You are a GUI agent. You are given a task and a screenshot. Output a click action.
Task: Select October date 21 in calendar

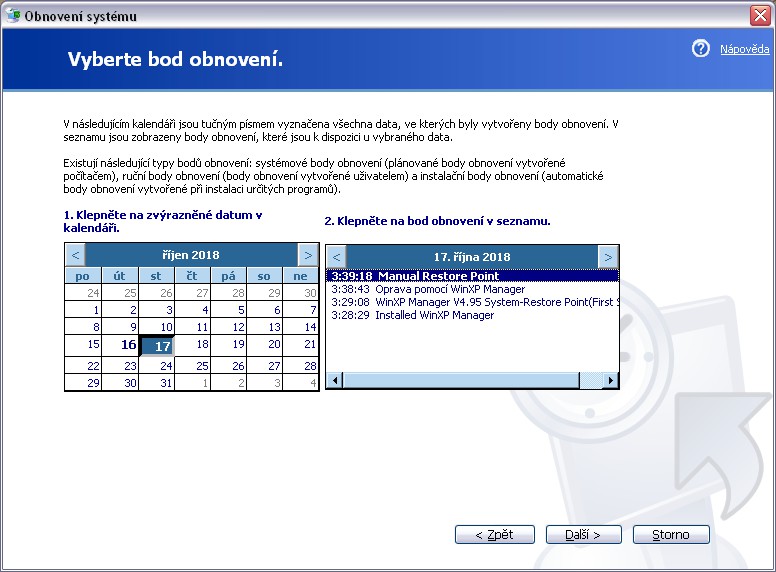click(x=300, y=345)
